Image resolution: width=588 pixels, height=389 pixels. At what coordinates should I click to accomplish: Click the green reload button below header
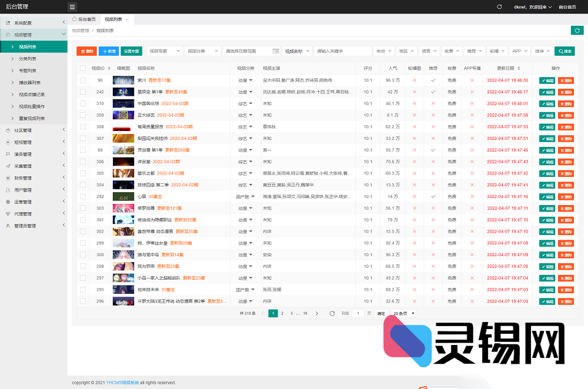coord(577,31)
